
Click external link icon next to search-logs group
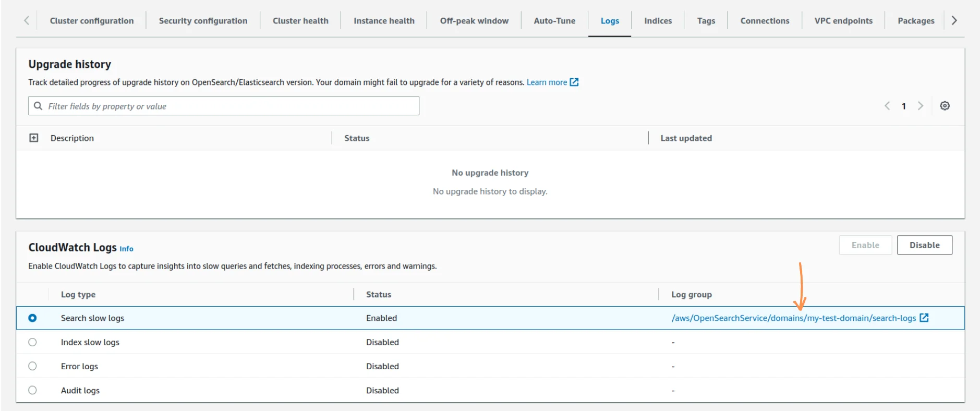tap(924, 318)
